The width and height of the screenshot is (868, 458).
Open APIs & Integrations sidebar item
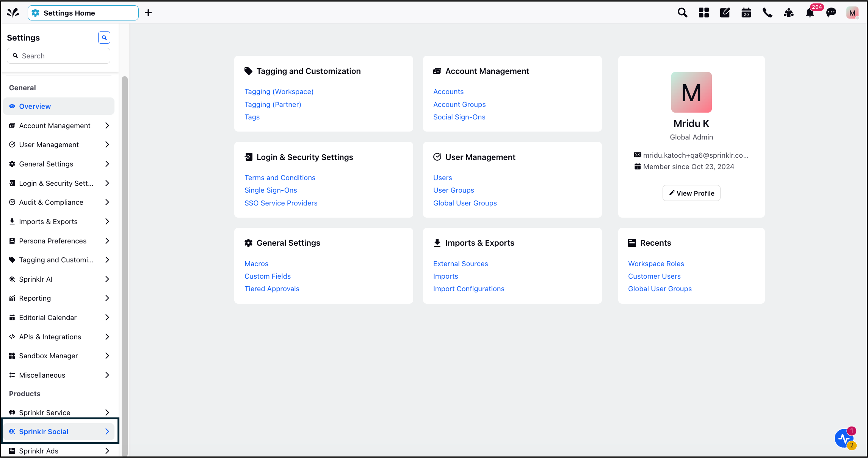(59, 337)
